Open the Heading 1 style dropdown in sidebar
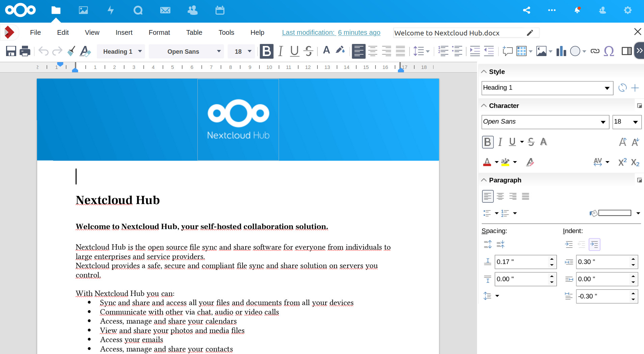This screenshot has height=354, width=644. click(x=607, y=88)
